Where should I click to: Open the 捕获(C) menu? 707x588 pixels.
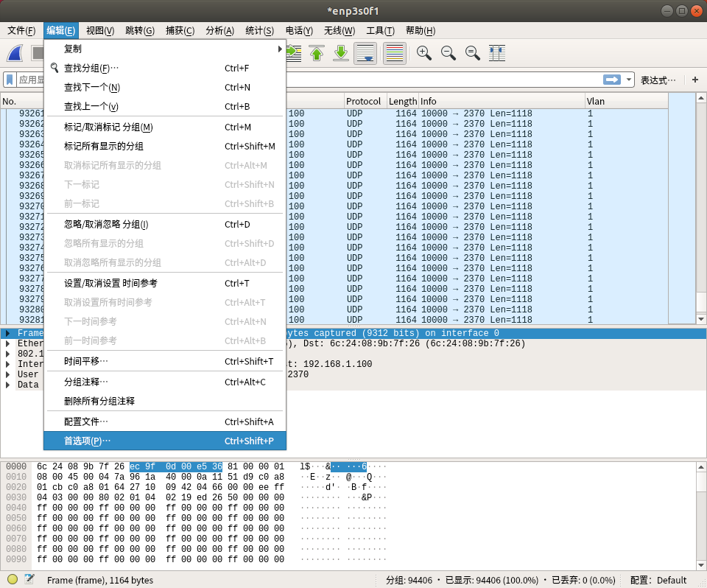click(180, 31)
